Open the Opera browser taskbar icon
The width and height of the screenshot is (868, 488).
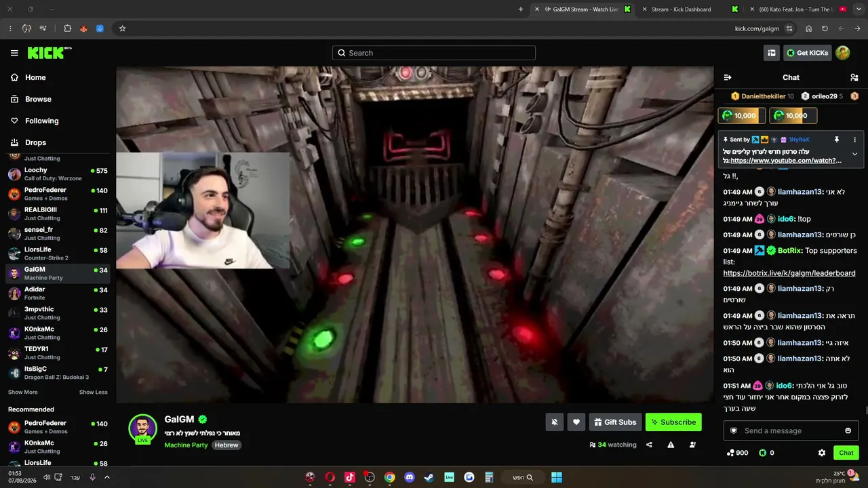tap(330, 477)
